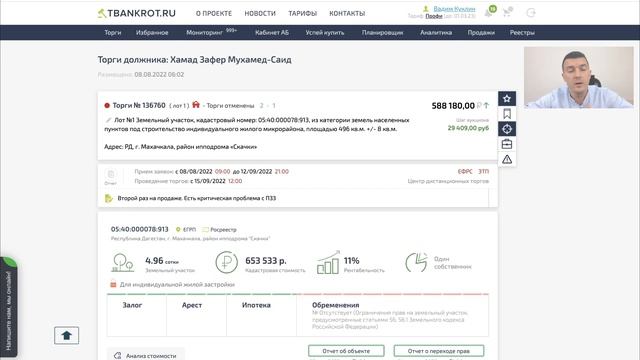Screen dimensions: 640x360
Task: Go to ТАРИФЫ page
Action: pos(302,13)
